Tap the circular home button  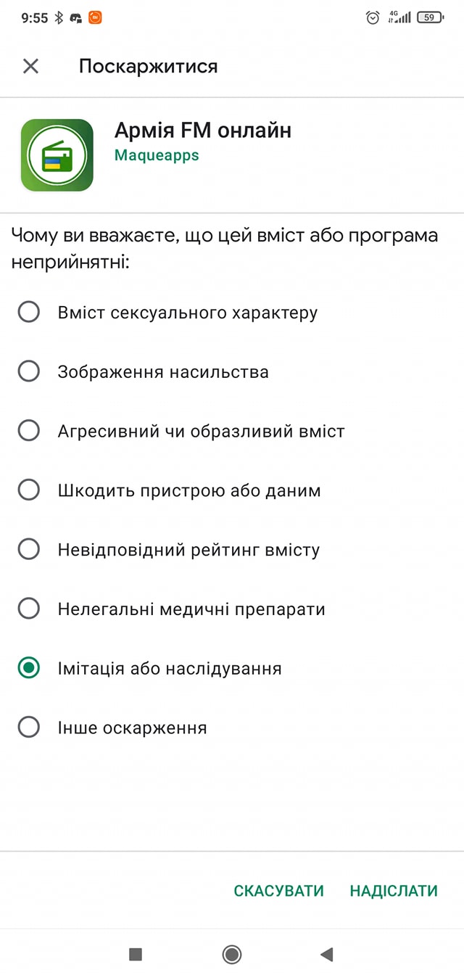pos(231,956)
